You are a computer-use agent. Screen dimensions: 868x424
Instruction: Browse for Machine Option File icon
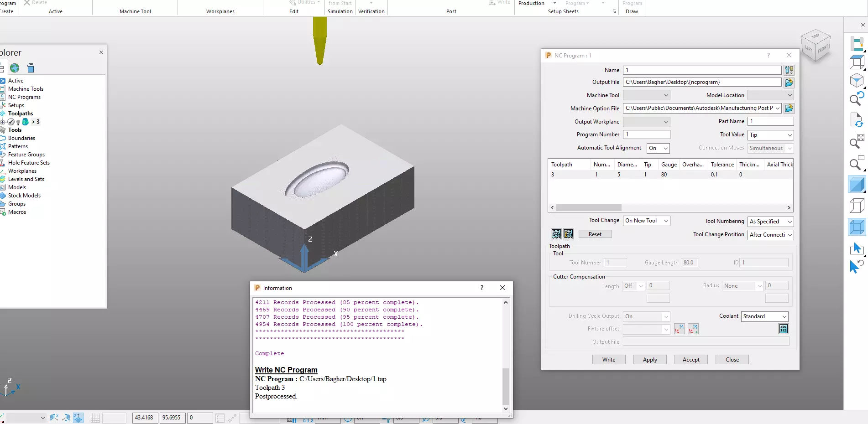789,109
